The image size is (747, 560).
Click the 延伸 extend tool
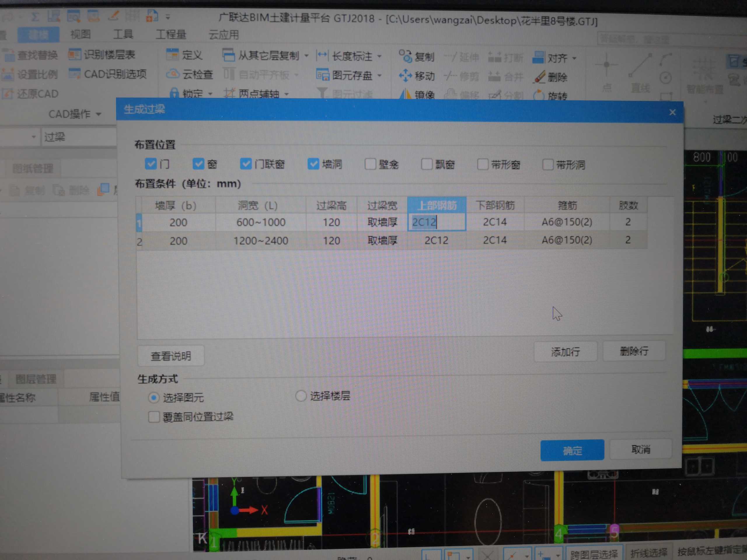pyautogui.click(x=462, y=57)
